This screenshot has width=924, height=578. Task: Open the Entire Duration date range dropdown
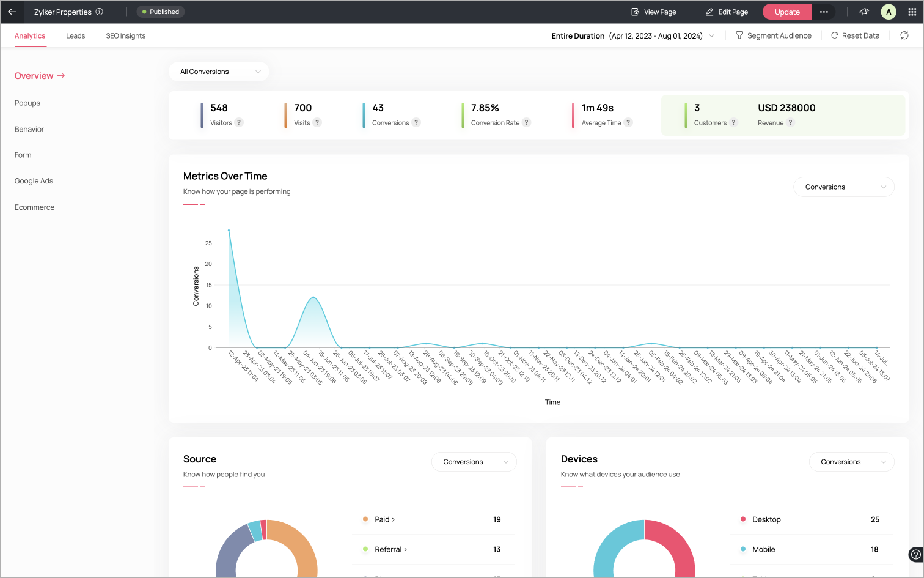(x=632, y=36)
